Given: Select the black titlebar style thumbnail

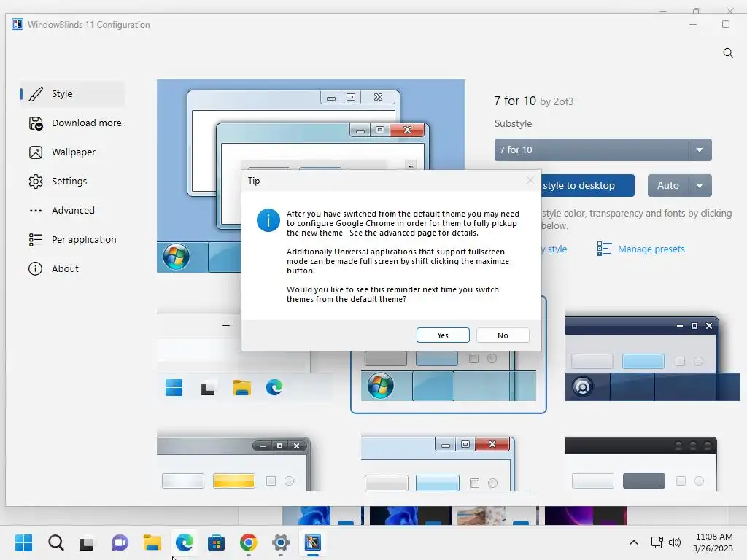Looking at the screenshot, I should click(640, 464).
